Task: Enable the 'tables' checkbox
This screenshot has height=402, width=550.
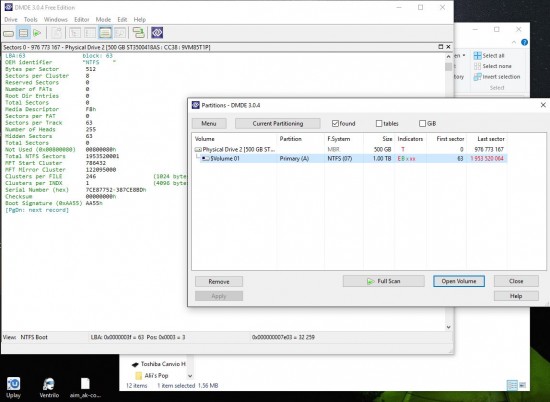Action: 379,123
